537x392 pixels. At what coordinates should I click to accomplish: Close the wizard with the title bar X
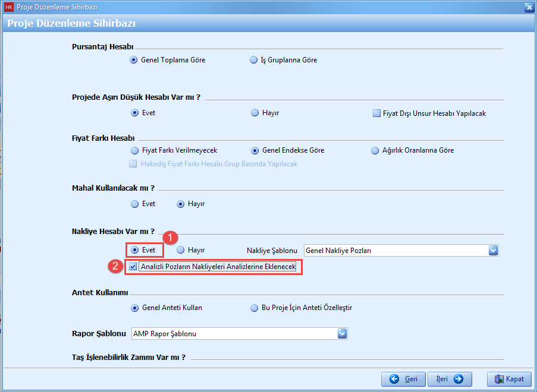click(529, 7)
